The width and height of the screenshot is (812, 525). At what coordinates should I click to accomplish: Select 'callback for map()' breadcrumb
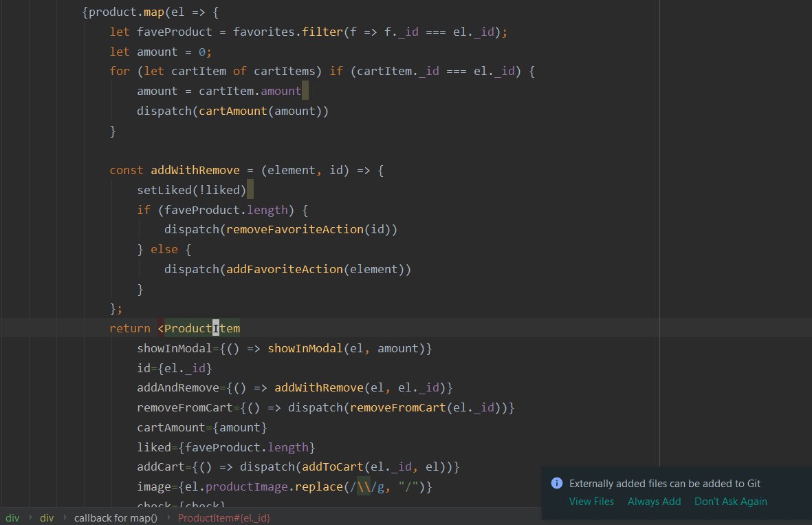click(x=116, y=517)
